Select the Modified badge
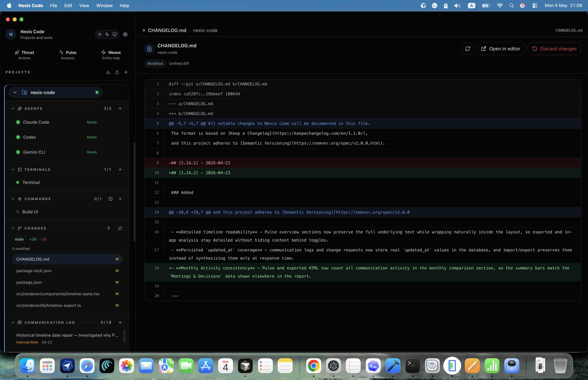Screen dimensions: 588x380 [155, 63]
